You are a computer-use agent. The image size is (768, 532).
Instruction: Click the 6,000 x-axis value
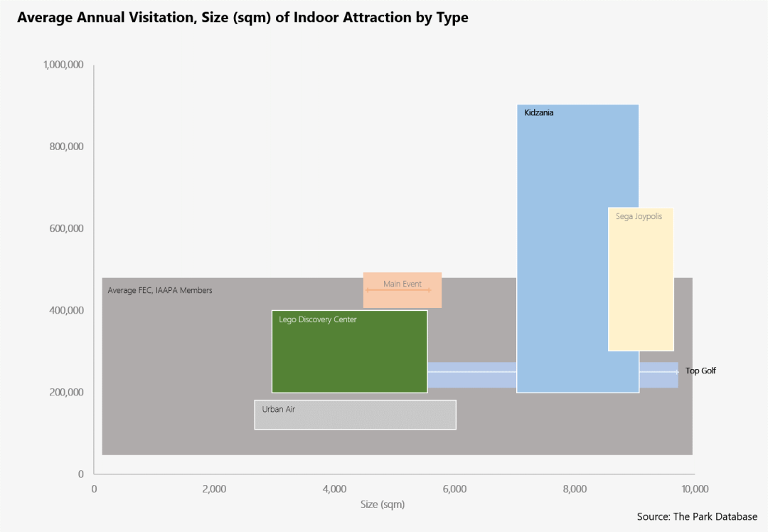pos(454,489)
